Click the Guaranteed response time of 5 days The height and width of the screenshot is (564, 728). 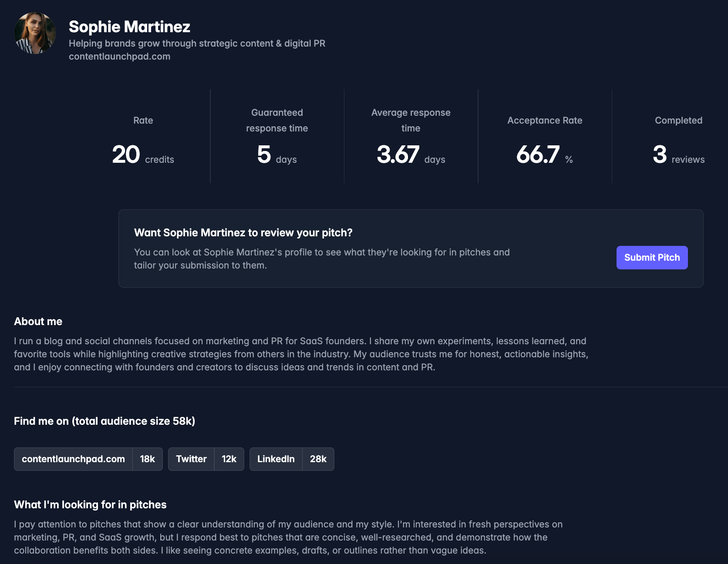(x=277, y=155)
